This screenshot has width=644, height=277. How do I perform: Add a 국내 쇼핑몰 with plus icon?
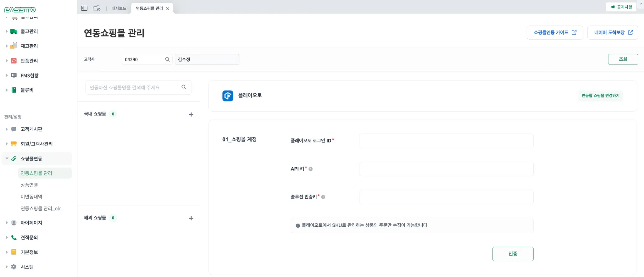coord(191,114)
